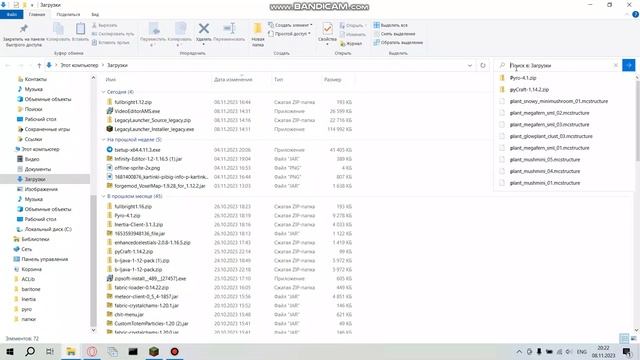Click ENG language indicator in tray
640x360 pixels.
pos(582,351)
